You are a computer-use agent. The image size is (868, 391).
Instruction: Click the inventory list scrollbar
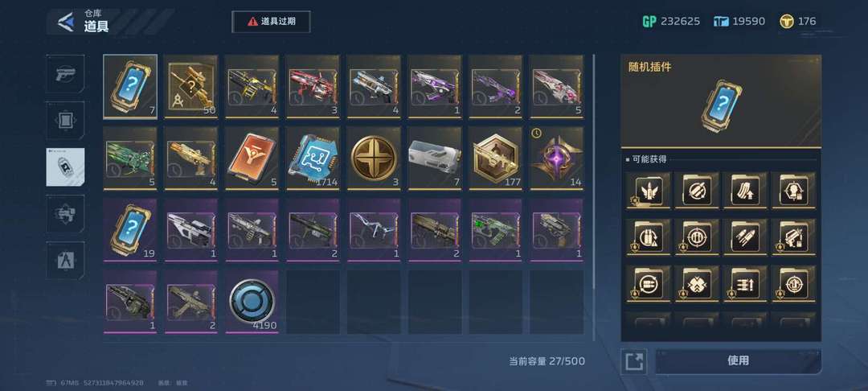pos(593,196)
